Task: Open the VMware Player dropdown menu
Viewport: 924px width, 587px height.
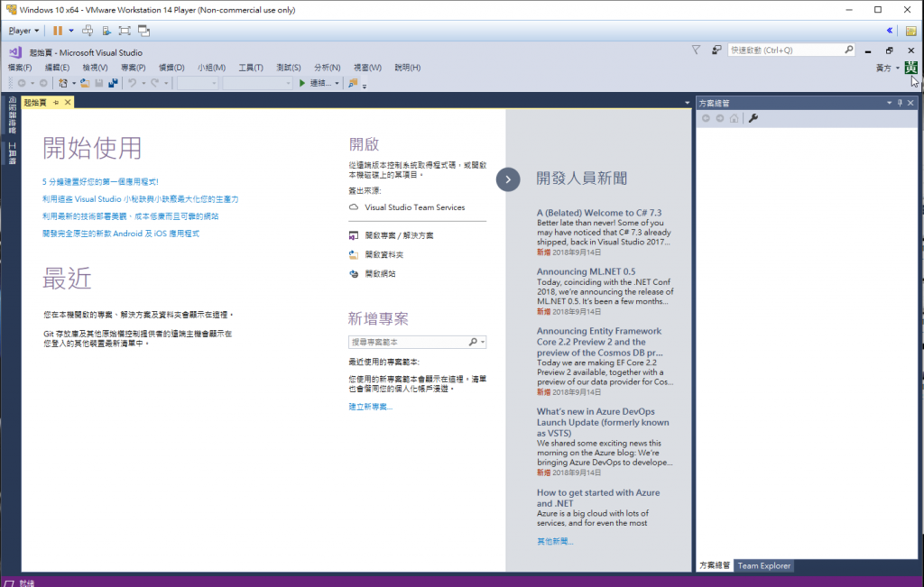Action: pyautogui.click(x=23, y=31)
